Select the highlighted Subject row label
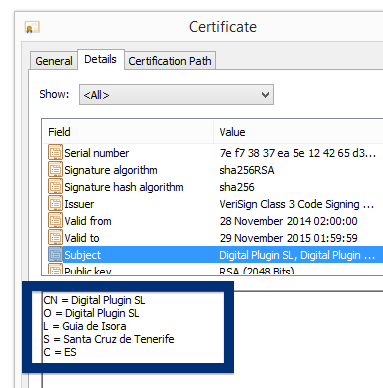The width and height of the screenshot is (383, 388). [x=82, y=255]
